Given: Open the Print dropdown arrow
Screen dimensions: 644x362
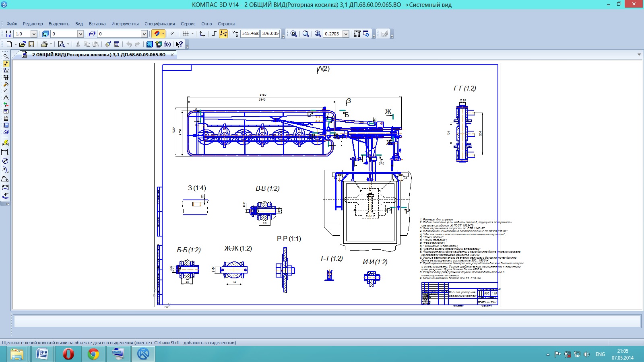Looking at the screenshot, I should pos(51,44).
